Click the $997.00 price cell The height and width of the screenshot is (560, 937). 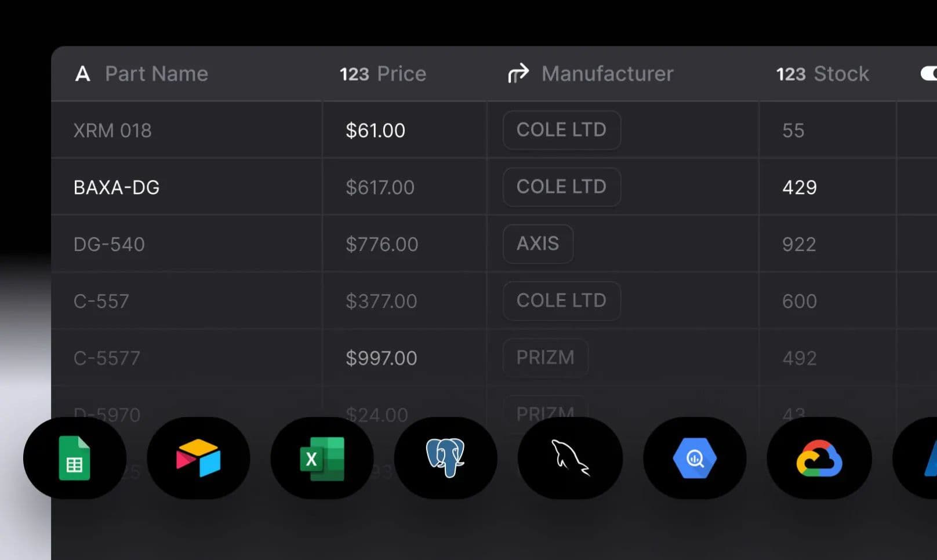405,358
